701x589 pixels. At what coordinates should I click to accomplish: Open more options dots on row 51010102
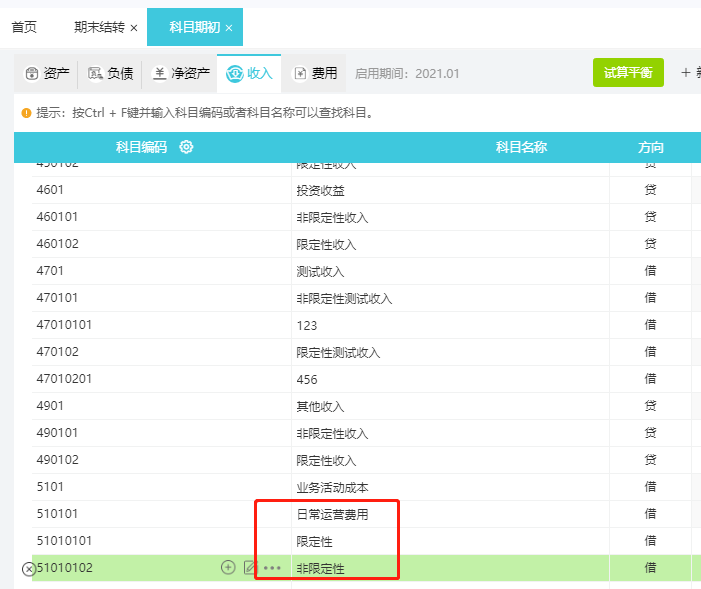(x=272, y=568)
